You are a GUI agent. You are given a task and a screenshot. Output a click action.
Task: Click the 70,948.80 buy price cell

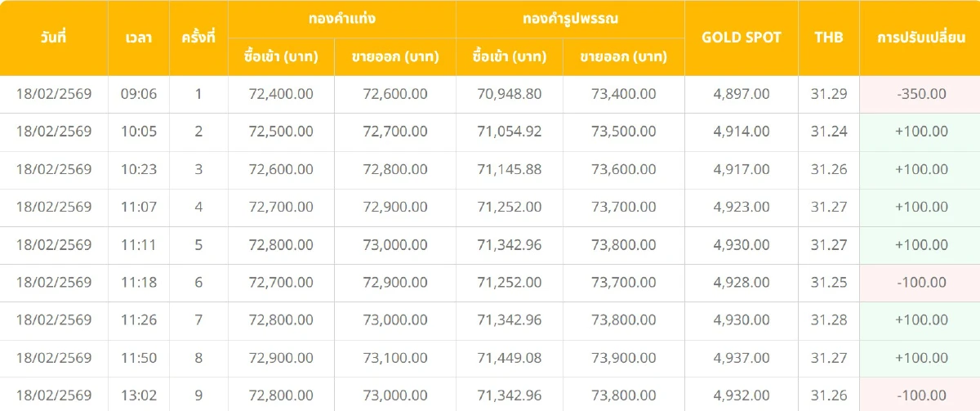point(510,94)
